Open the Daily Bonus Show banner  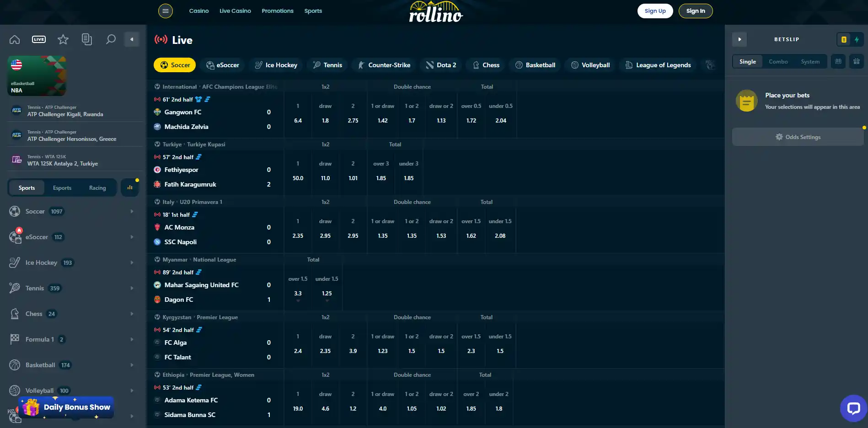[x=66, y=407]
